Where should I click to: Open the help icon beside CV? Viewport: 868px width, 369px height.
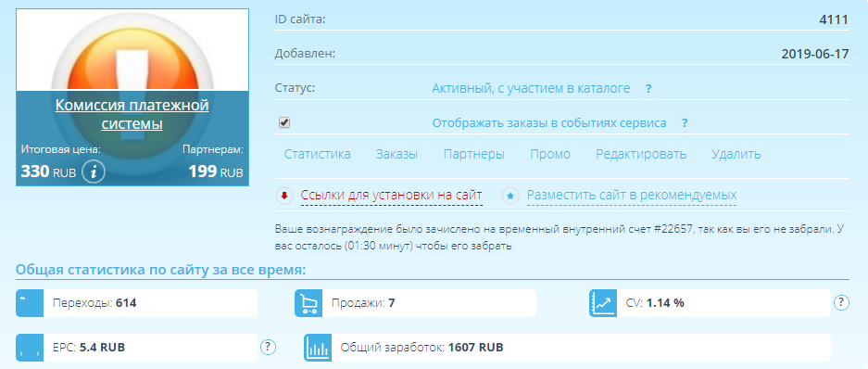pyautogui.click(x=841, y=302)
